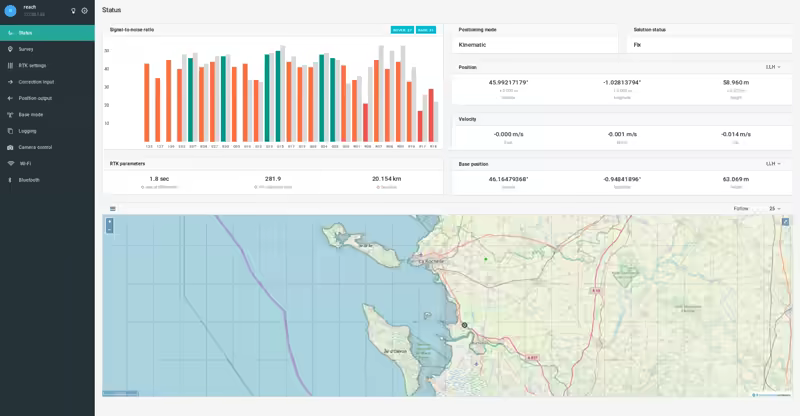Viewport: 800px width, 416px height.
Task: Navigate to the Base mode page
Action: pyautogui.click(x=30, y=114)
